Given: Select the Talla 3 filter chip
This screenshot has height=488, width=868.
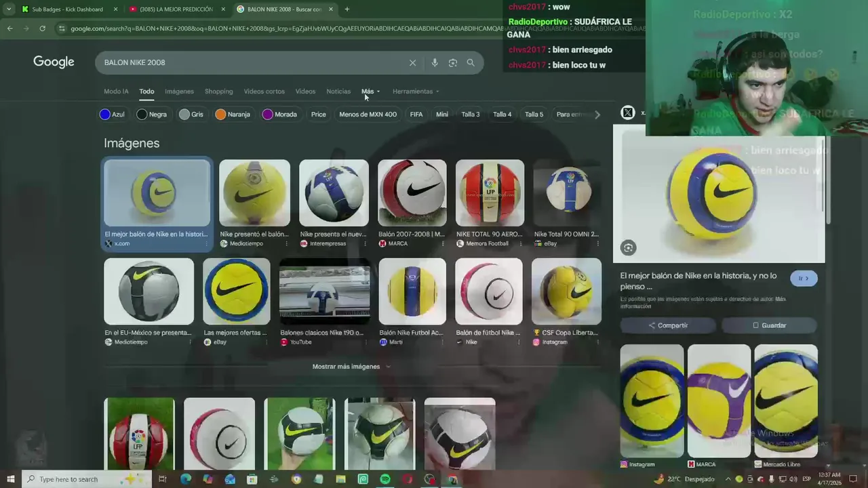Looking at the screenshot, I should point(471,115).
